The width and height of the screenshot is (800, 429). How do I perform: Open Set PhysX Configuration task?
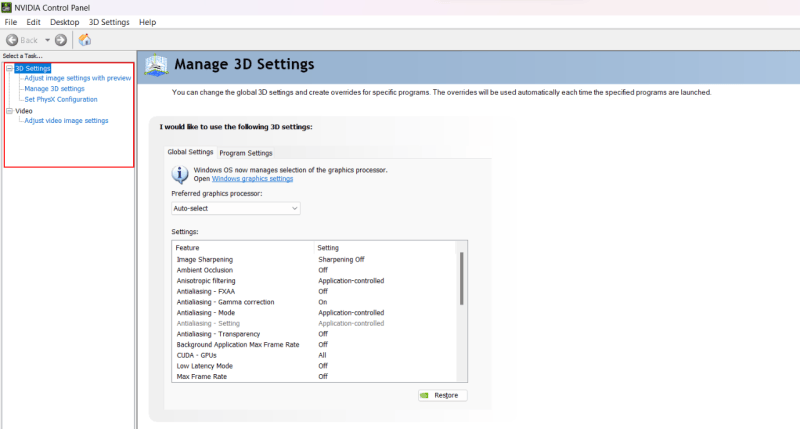tap(61, 99)
